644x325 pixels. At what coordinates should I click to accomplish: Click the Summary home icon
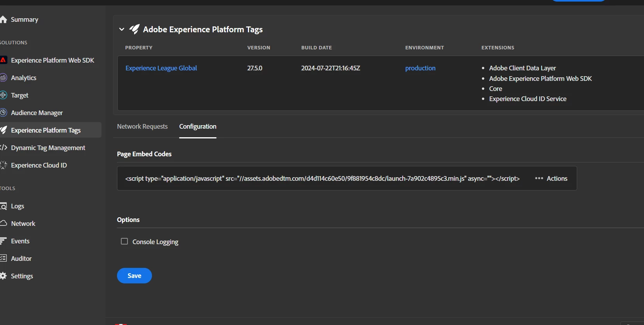point(3,19)
